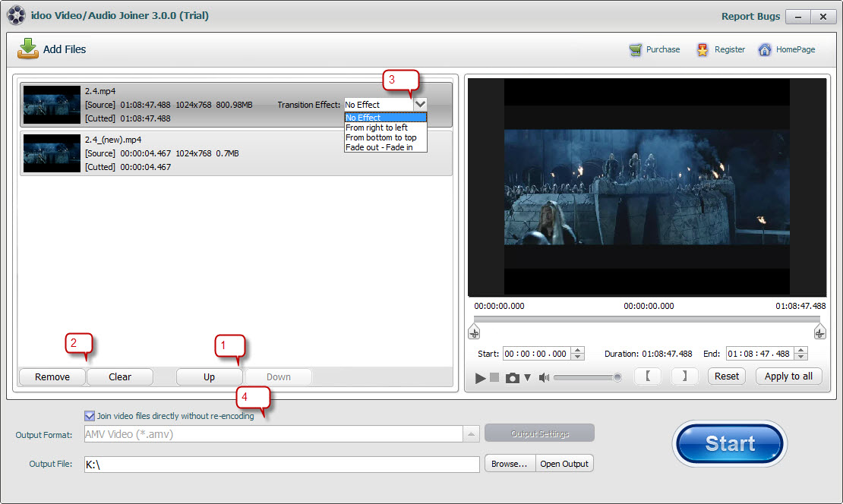Increase the End time with up spinner
This screenshot has width=843, height=504.
point(801,351)
